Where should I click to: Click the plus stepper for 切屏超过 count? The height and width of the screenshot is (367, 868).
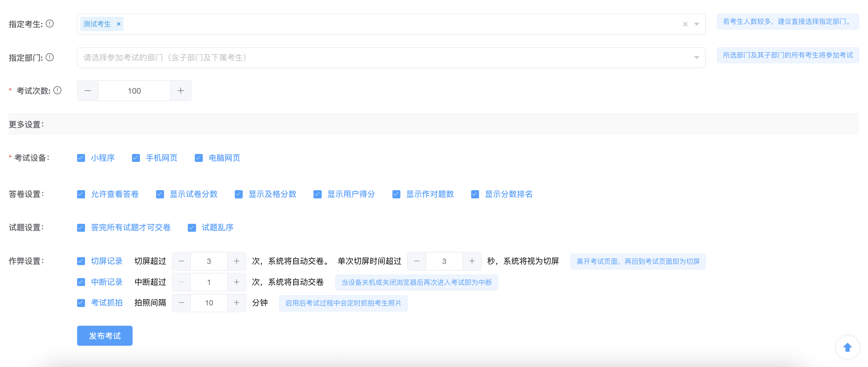(x=237, y=261)
